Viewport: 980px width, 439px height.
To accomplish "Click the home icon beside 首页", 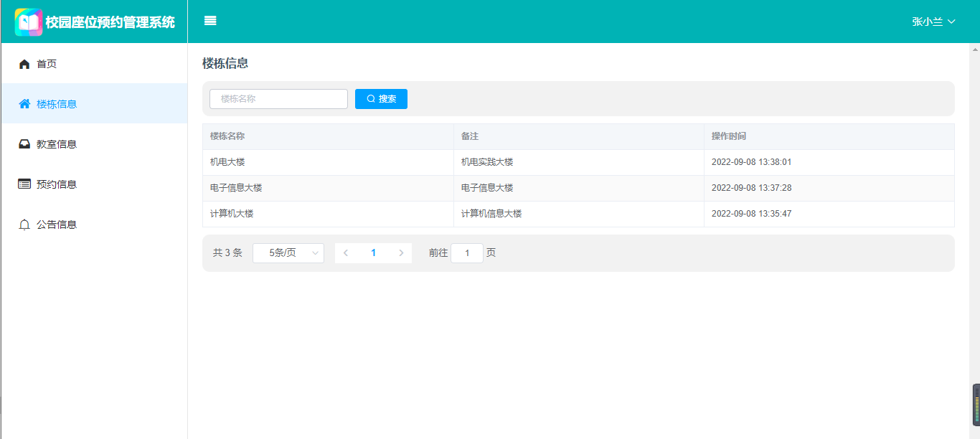I will coord(24,64).
